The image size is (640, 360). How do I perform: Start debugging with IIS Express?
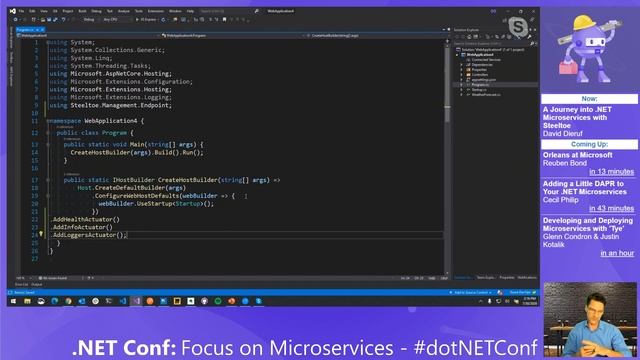(x=146, y=19)
